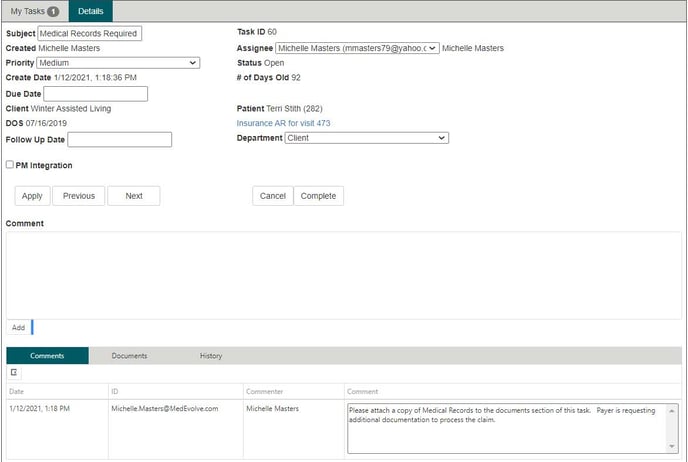Click the Next button
688x462 pixels.
134,196
